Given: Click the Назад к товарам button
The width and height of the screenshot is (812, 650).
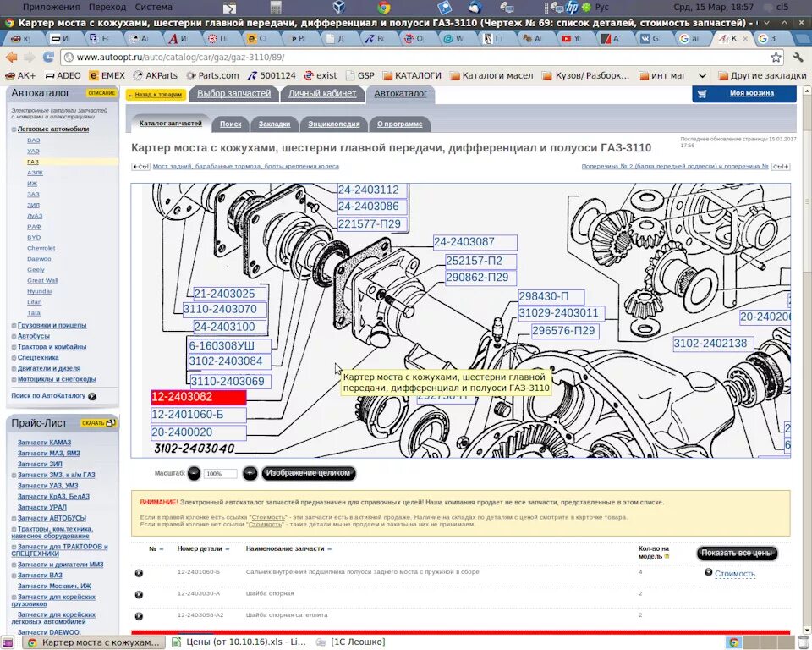Looking at the screenshot, I should pyautogui.click(x=156, y=95).
